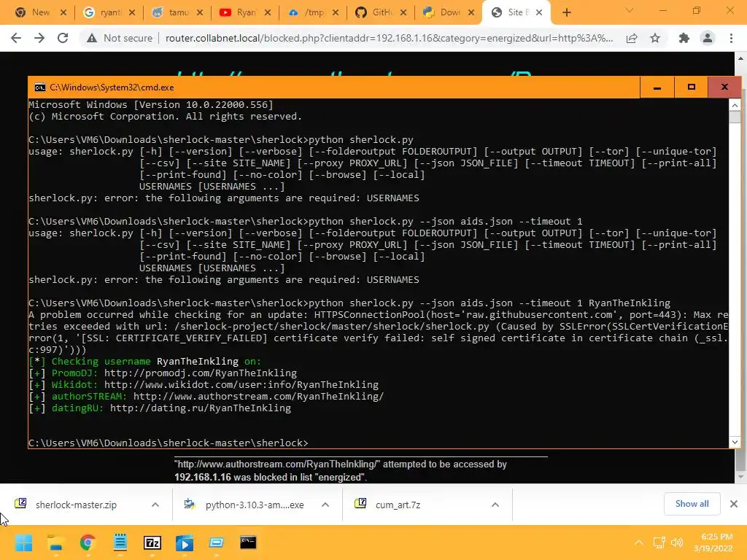Expand cum_art.7z download options chevron
The width and height of the screenshot is (747, 560).
[x=495, y=505]
